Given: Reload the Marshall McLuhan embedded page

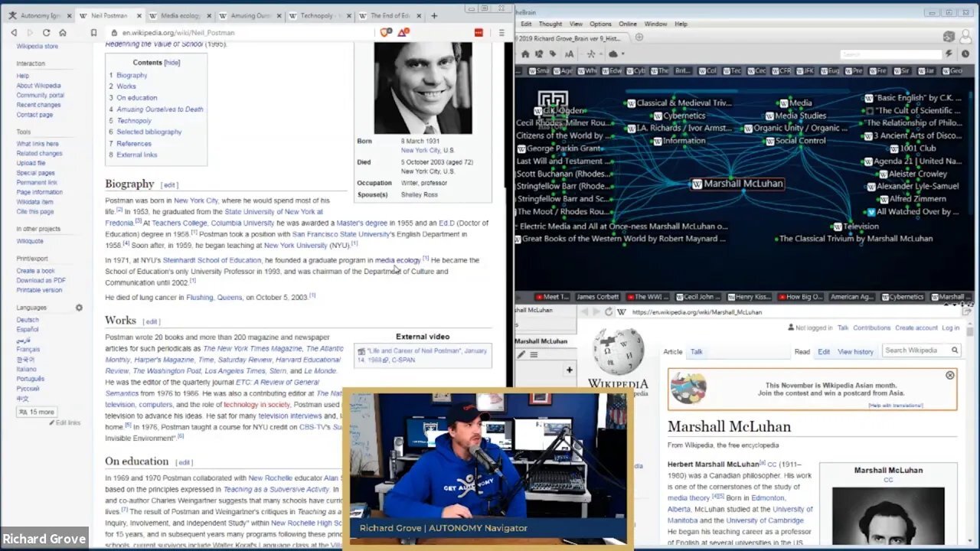Looking at the screenshot, I should [x=609, y=312].
